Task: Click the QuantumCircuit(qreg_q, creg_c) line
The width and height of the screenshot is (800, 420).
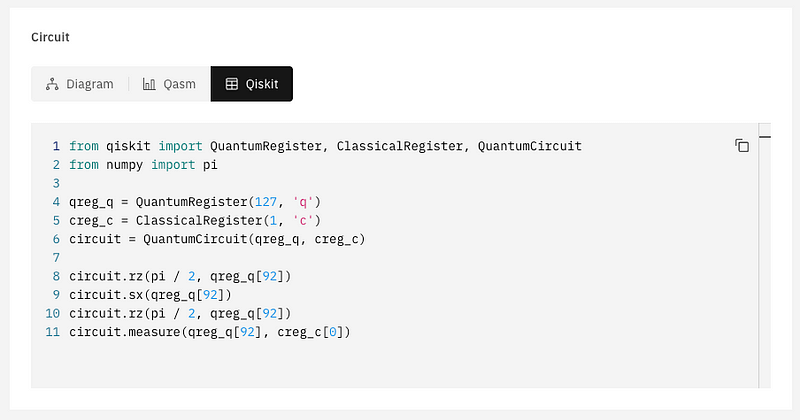Action: pos(217,239)
